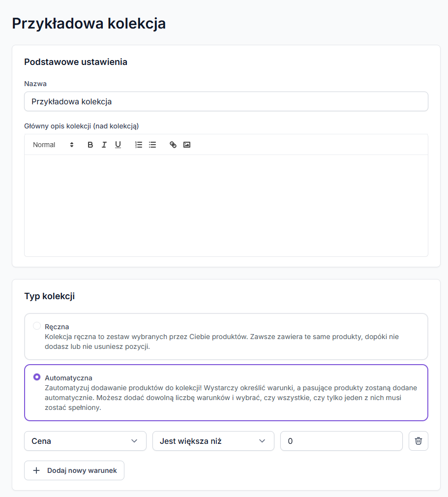
Task: Expand the Cena condition field dropdown
Action: coord(85,441)
